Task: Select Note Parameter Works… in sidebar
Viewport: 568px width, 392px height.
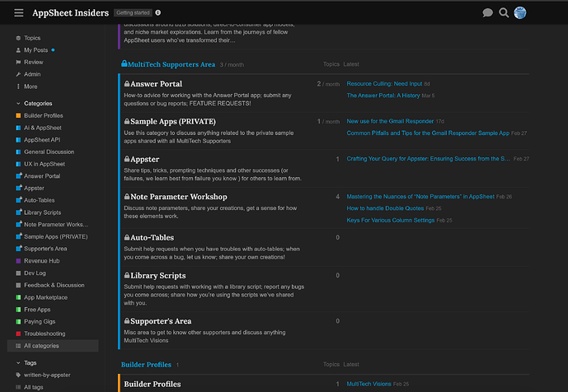Action: pos(56,225)
